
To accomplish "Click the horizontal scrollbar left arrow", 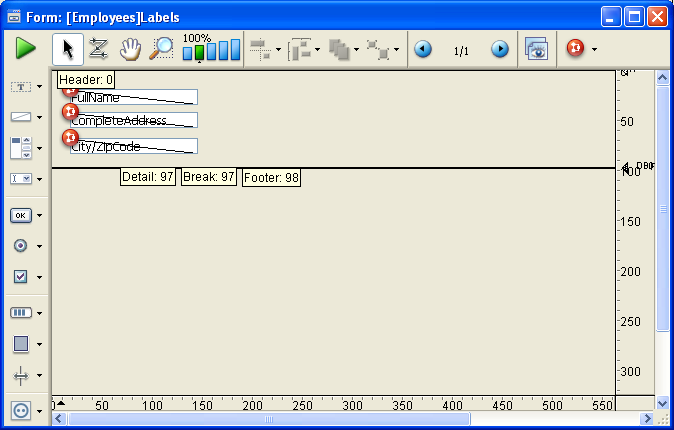I will point(59,418).
